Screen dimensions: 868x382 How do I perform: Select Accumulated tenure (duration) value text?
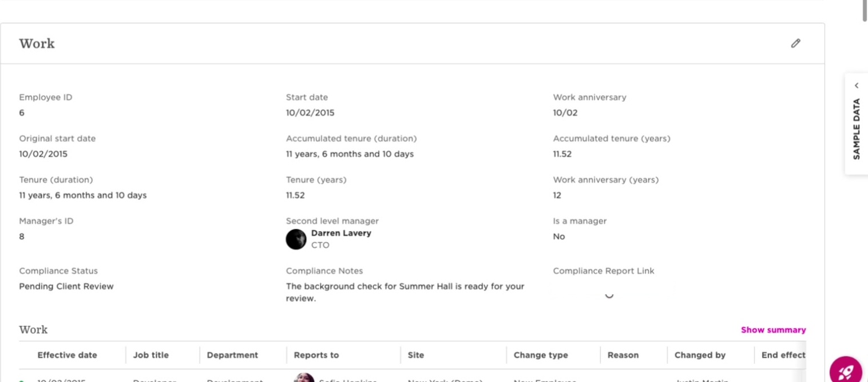[x=350, y=154]
